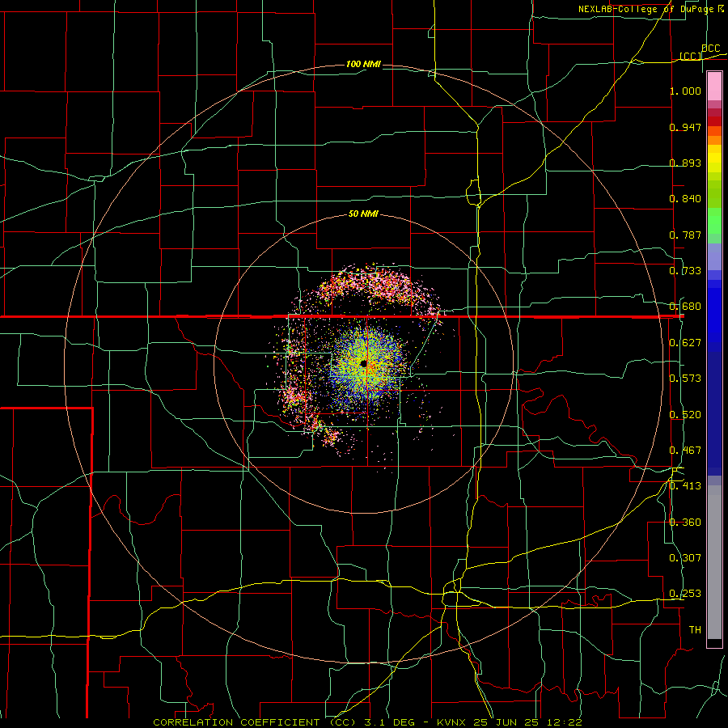Click the black radar site dot at center

coord(363,363)
